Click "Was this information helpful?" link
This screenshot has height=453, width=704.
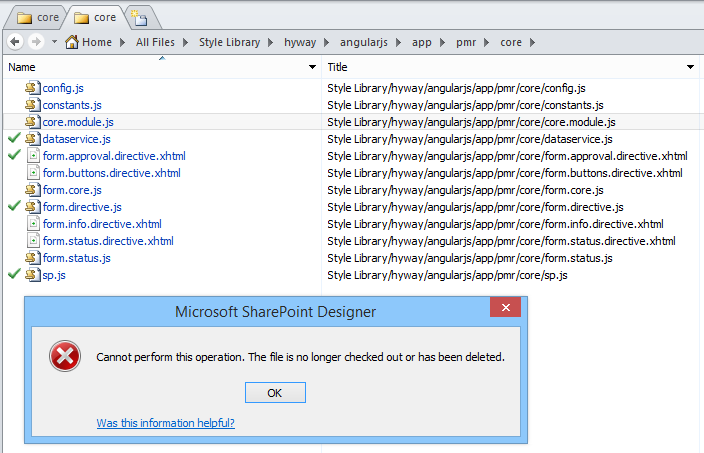pyautogui.click(x=165, y=423)
